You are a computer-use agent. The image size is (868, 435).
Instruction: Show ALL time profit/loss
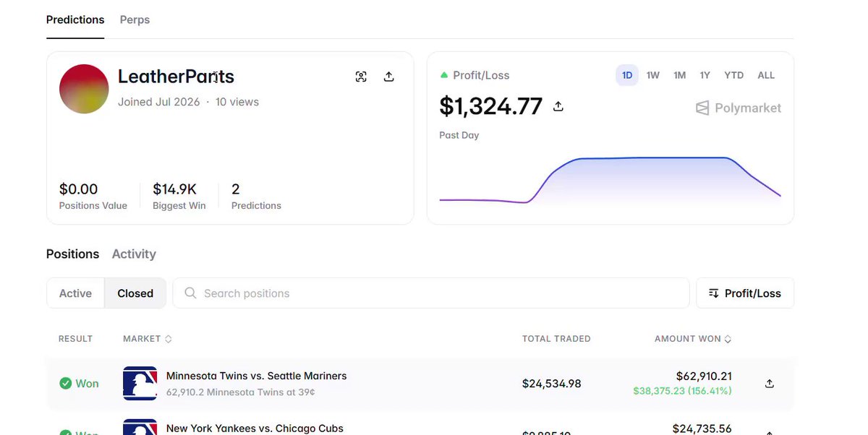[x=766, y=75]
